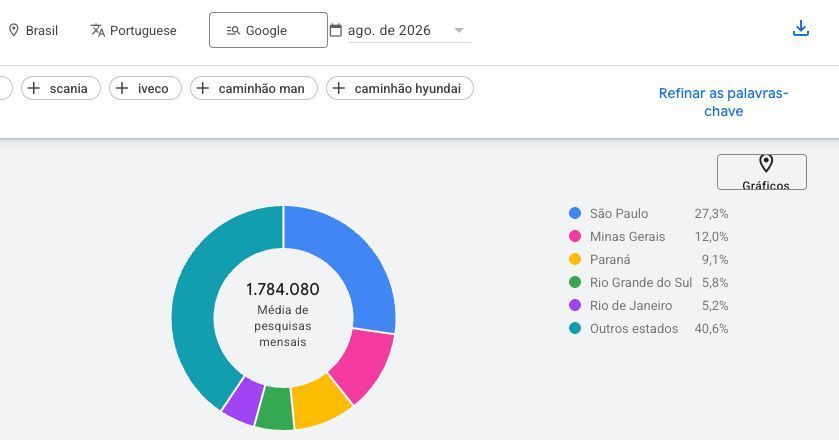
Task: Click the plus icon on caminhão hyundai chip
Action: (339, 88)
